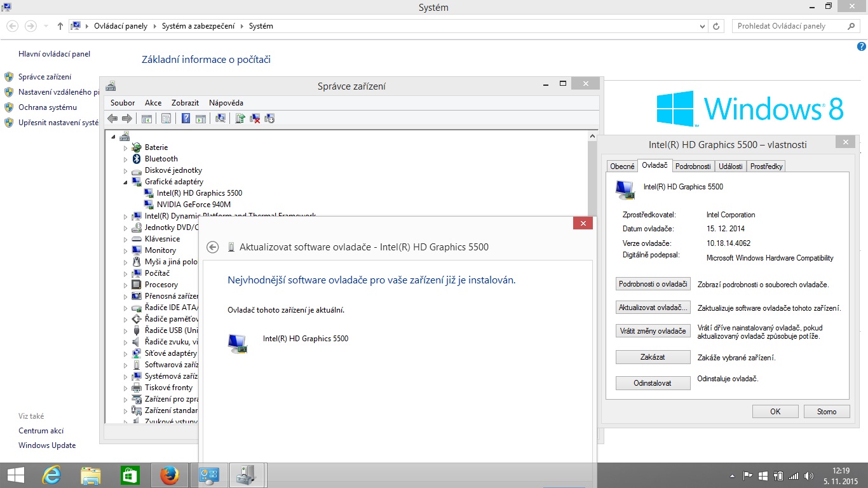The image size is (868, 488).
Task: Select NVIDIA GeForce 940M in device tree
Action: point(193,205)
